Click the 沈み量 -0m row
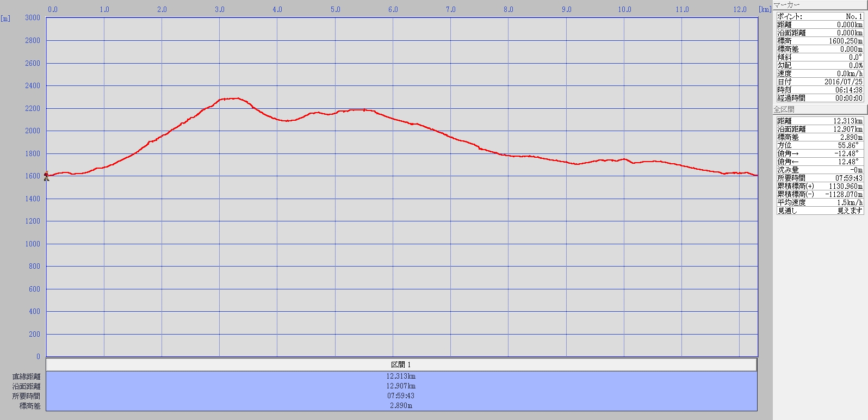The image size is (868, 420). pos(820,170)
